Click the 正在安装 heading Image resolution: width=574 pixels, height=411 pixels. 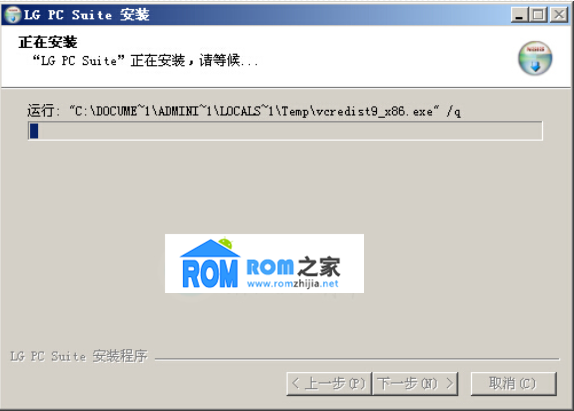point(48,42)
